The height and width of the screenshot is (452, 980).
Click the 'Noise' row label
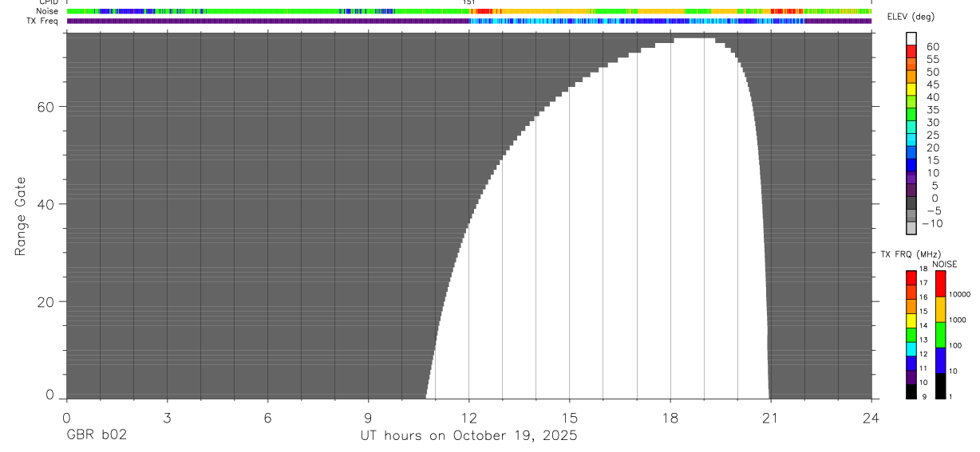(47, 11)
